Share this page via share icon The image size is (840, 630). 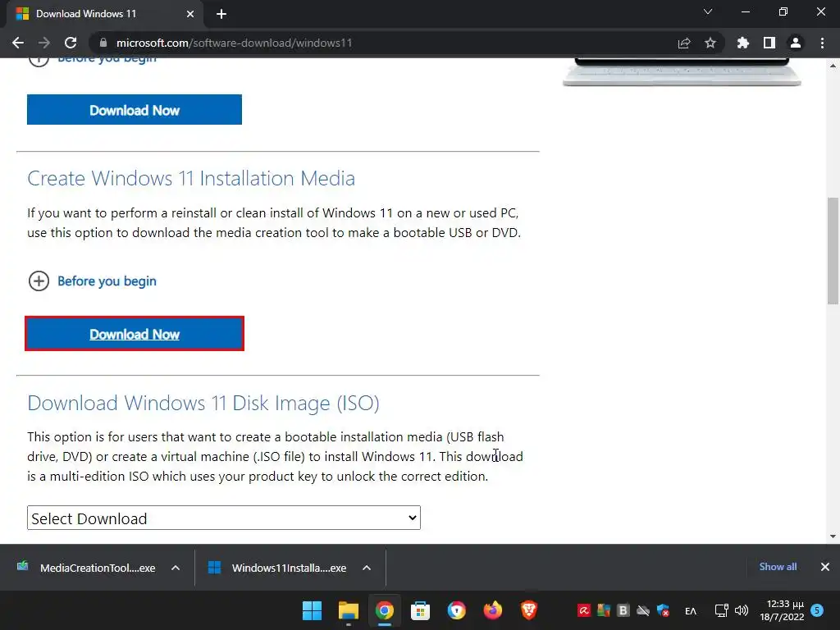tap(684, 43)
